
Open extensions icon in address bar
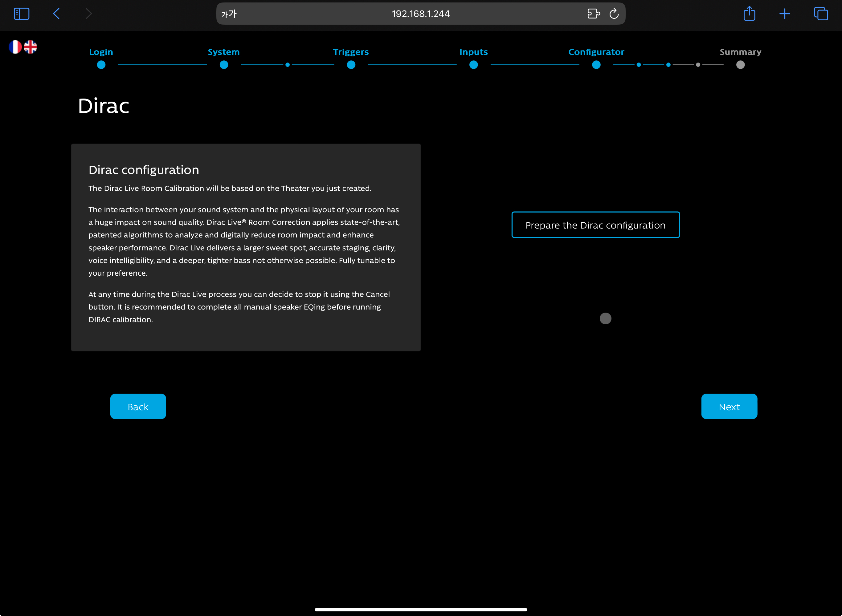point(593,14)
